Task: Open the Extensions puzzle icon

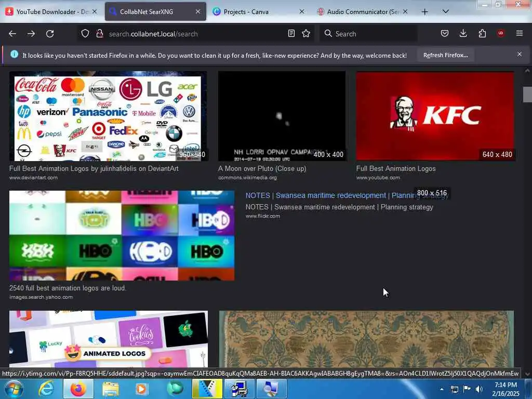Action: pyautogui.click(x=482, y=33)
